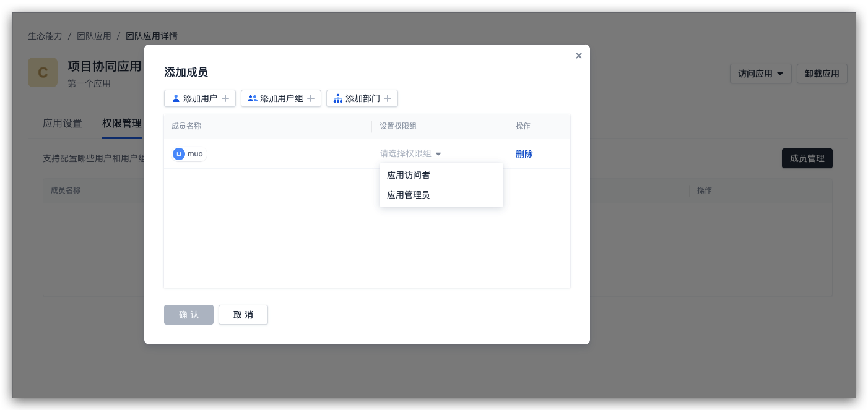Click the plus sign next to 添加用户

[225, 98]
